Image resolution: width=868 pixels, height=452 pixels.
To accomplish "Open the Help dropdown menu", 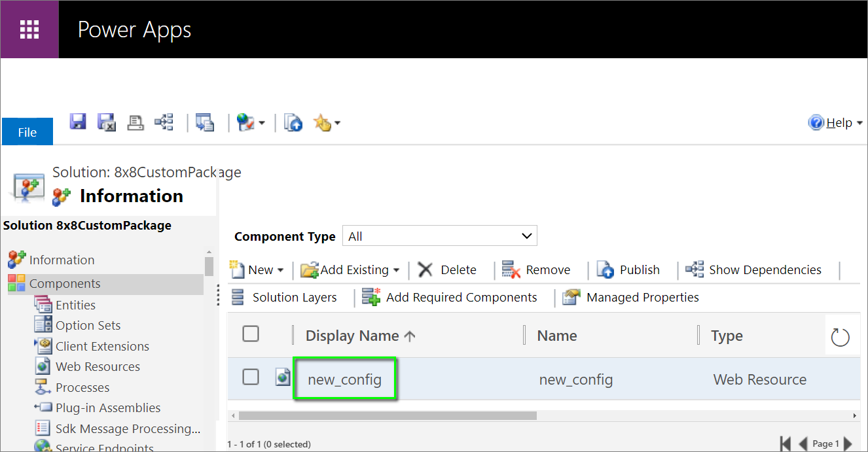I will tap(836, 123).
